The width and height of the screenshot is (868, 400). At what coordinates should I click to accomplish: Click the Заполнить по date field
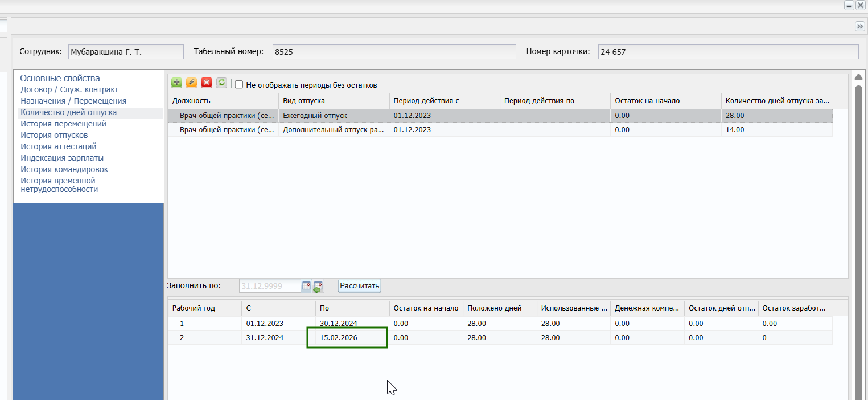270,286
